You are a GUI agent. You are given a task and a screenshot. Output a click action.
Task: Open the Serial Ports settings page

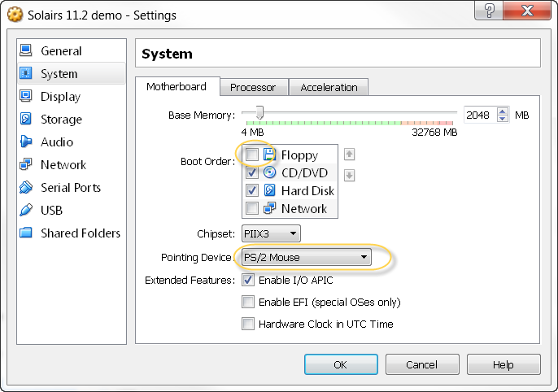[x=72, y=187]
